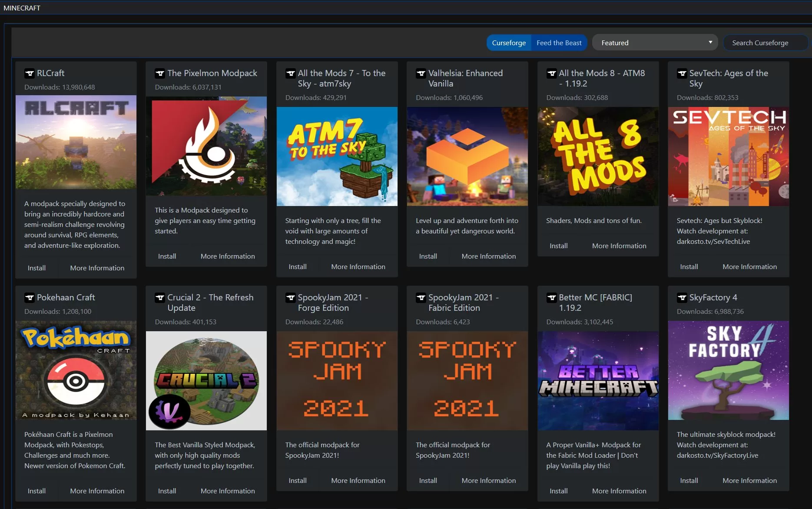The width and height of the screenshot is (812, 509).
Task: Click 'Downloads: 3,102,445' under Better MC
Action: tap(580, 322)
